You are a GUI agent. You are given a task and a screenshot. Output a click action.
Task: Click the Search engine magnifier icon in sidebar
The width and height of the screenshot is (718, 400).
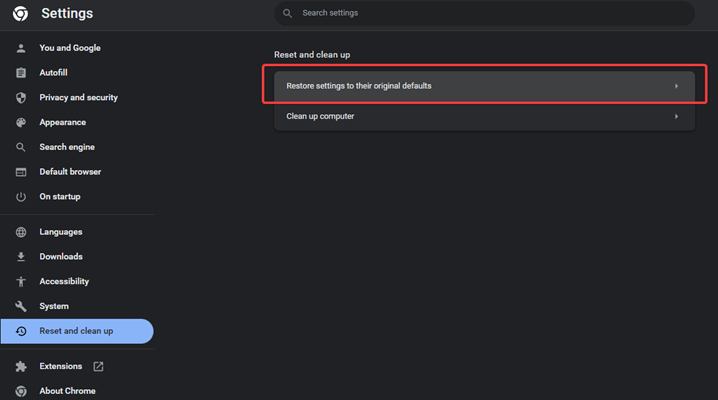coord(21,147)
